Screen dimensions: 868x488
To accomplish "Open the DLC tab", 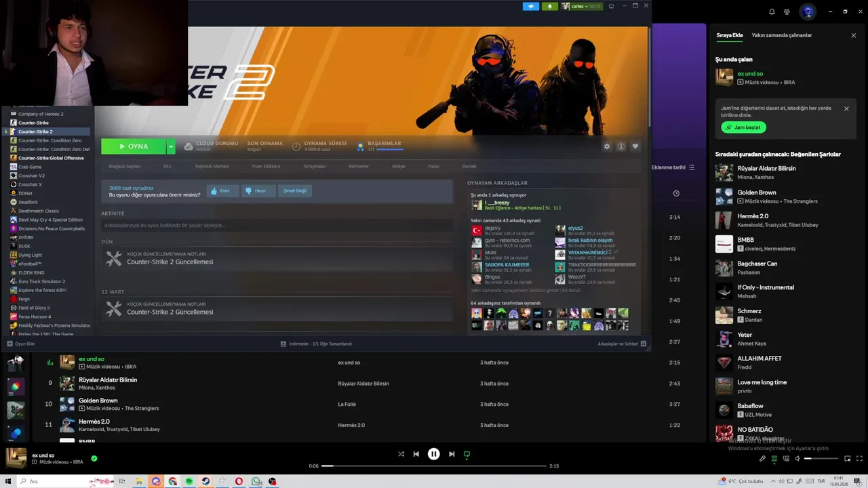I will [167, 166].
